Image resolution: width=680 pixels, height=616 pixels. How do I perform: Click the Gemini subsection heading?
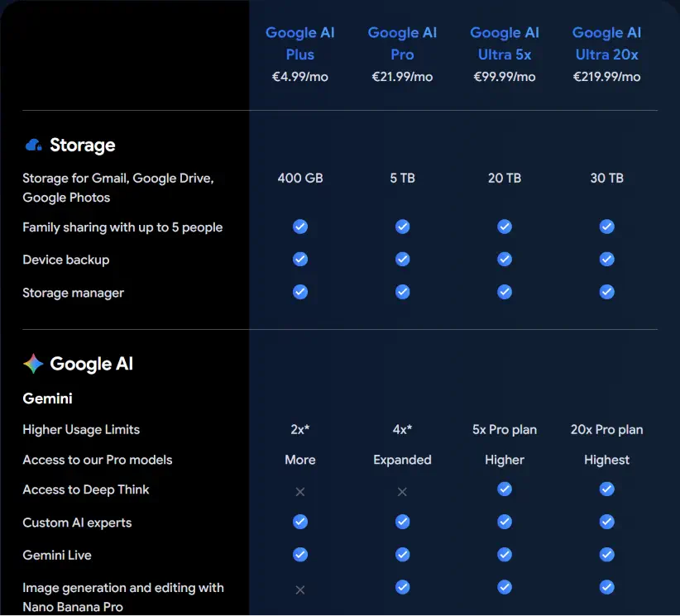coord(48,399)
